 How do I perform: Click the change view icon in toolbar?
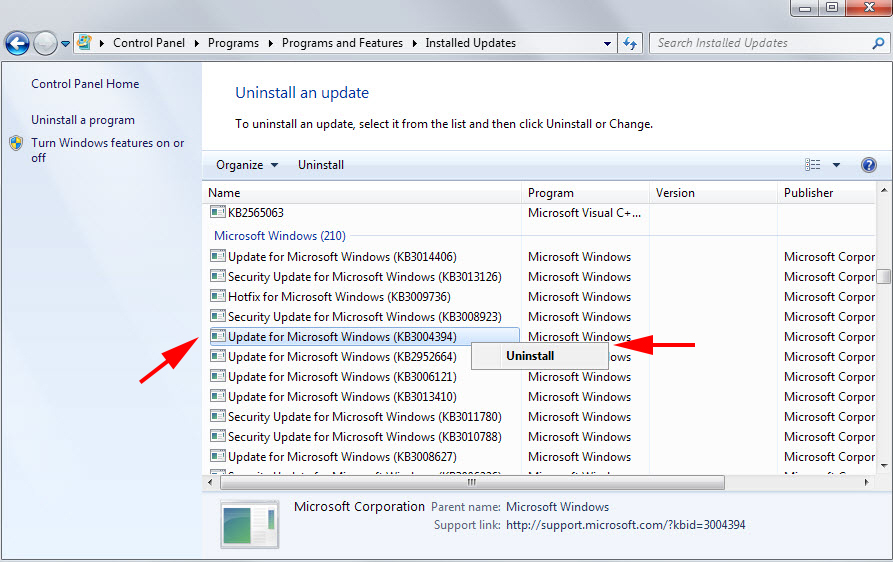pos(813,165)
